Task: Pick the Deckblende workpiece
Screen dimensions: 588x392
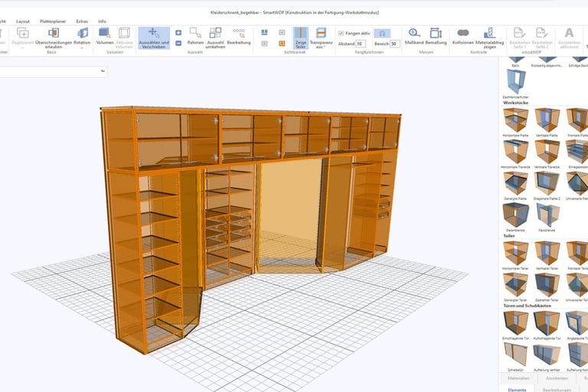Action: click(515, 217)
